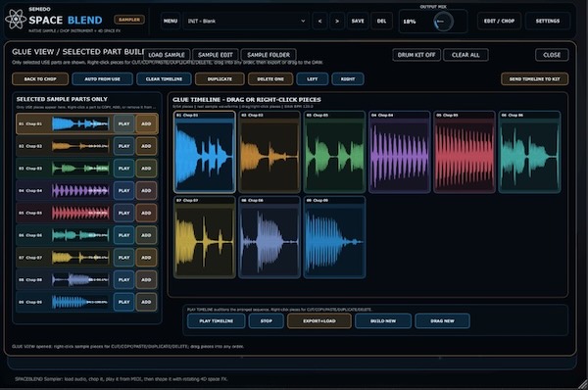Click DELETE ONE button
This screenshot has height=390, width=588.
(270, 79)
